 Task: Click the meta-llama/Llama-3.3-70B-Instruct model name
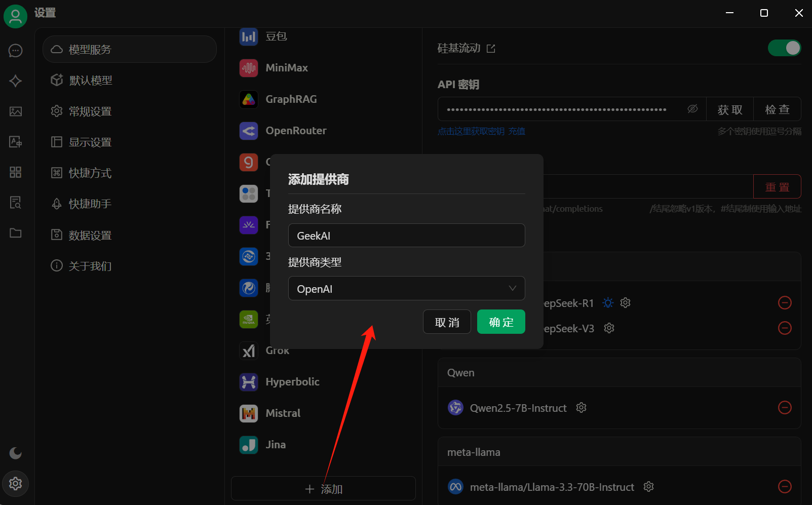point(552,487)
